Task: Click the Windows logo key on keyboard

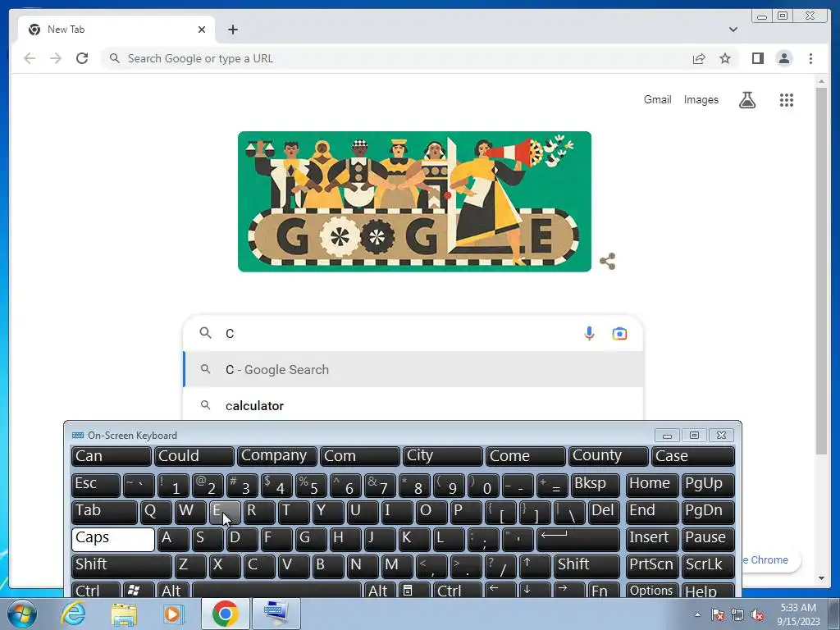Action: point(139,590)
